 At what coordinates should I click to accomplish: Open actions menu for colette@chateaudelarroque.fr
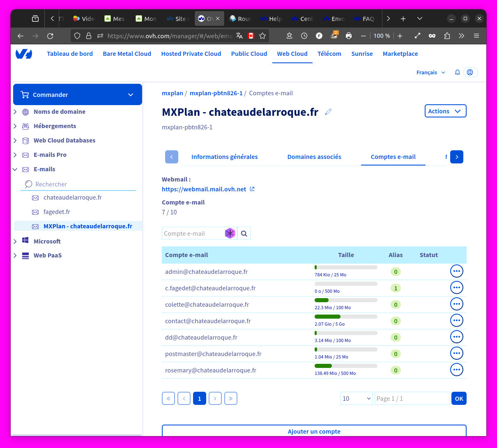tap(457, 304)
